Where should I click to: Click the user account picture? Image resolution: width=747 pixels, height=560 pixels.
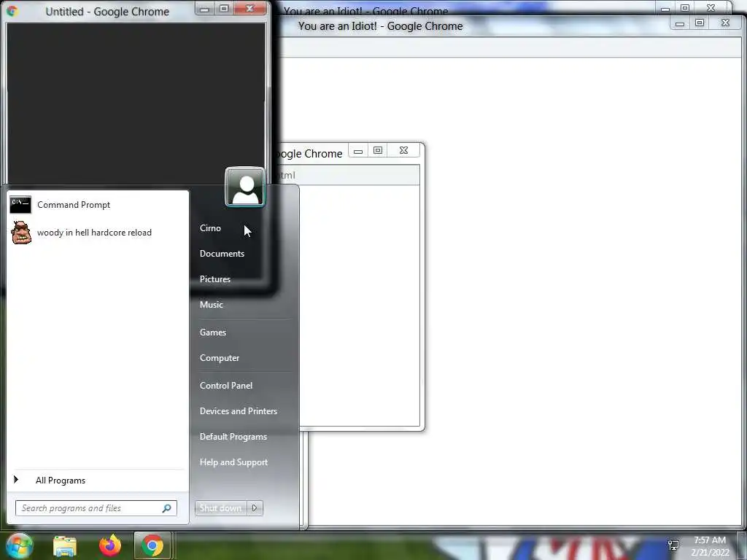click(x=245, y=187)
